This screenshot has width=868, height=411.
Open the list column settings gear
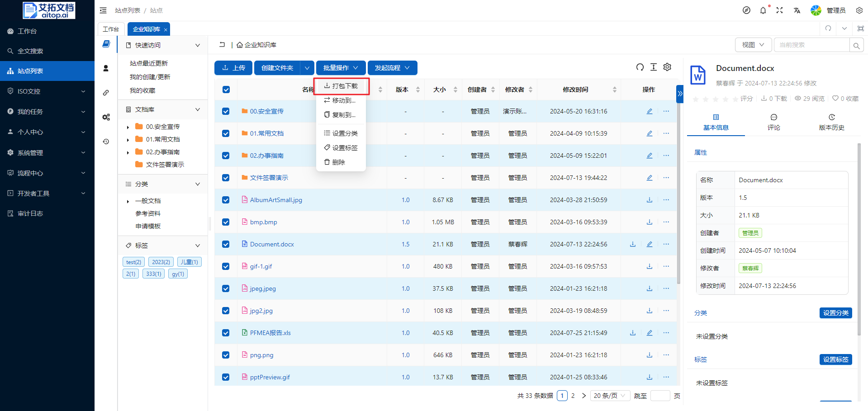pos(667,67)
